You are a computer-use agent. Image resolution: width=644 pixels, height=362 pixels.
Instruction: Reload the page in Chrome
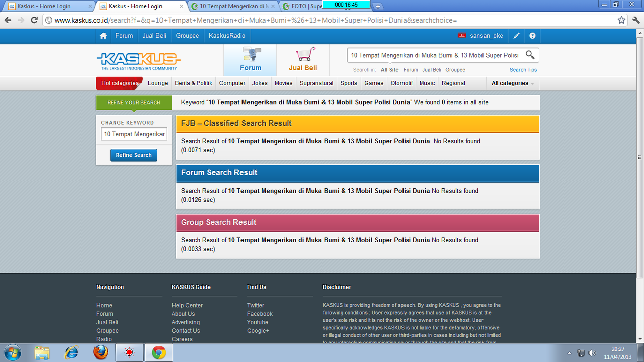tap(34, 20)
